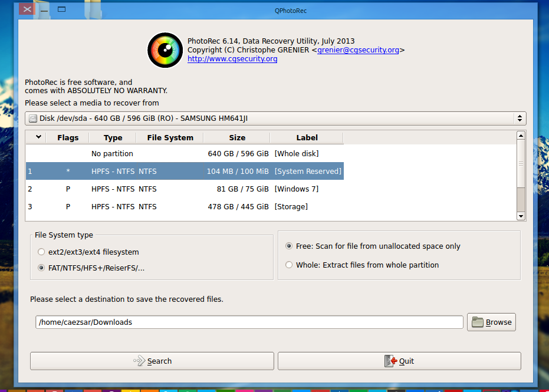
Task: Select ext2/ext3/ext4 filesystem option
Action: (88, 252)
